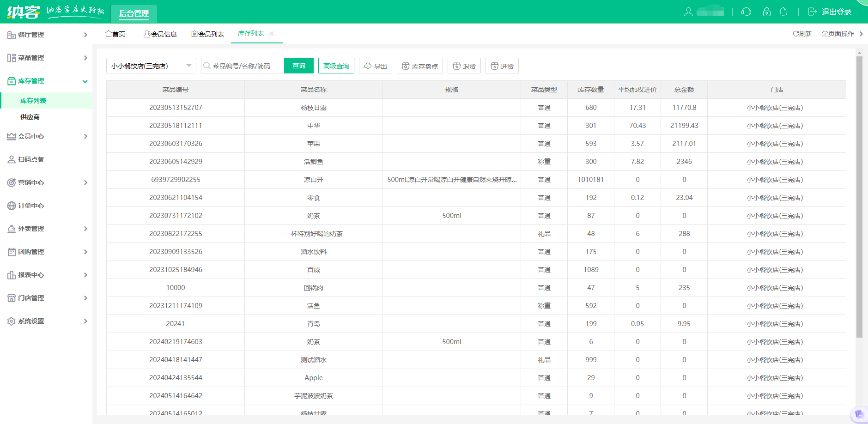868x424 pixels.
Task: Expand 会员中心 menu chevron
Action: coord(85,136)
